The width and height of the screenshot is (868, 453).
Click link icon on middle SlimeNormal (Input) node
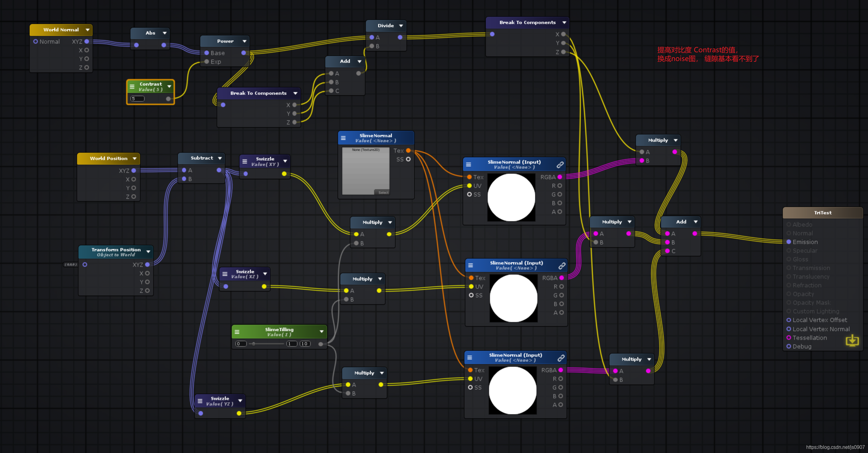tap(562, 266)
